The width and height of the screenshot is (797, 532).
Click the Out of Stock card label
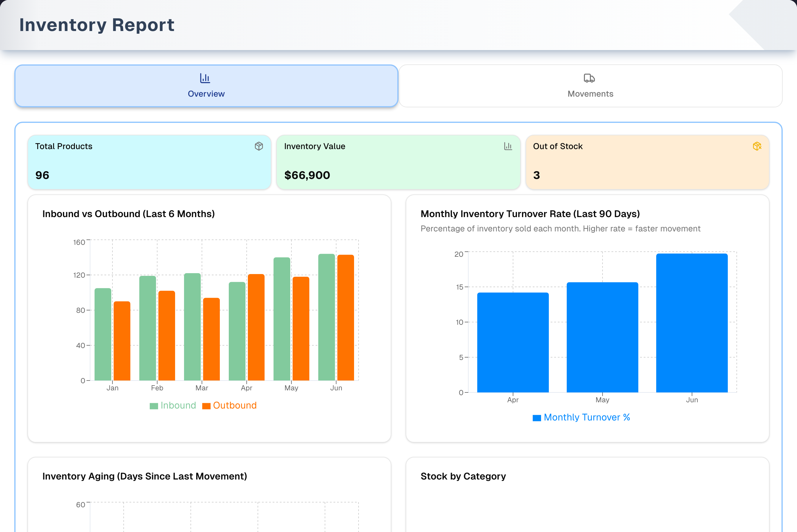point(558,146)
